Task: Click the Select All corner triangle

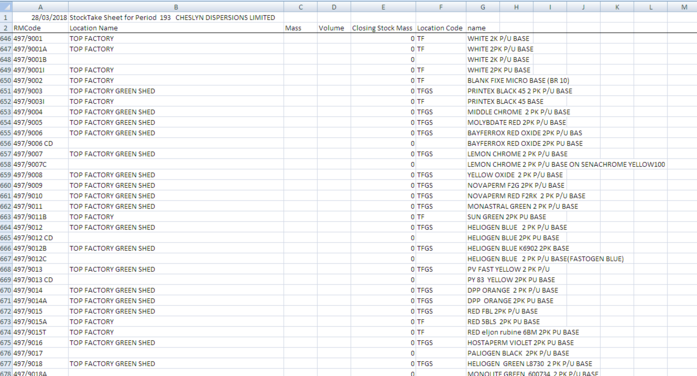Action: click(x=6, y=7)
